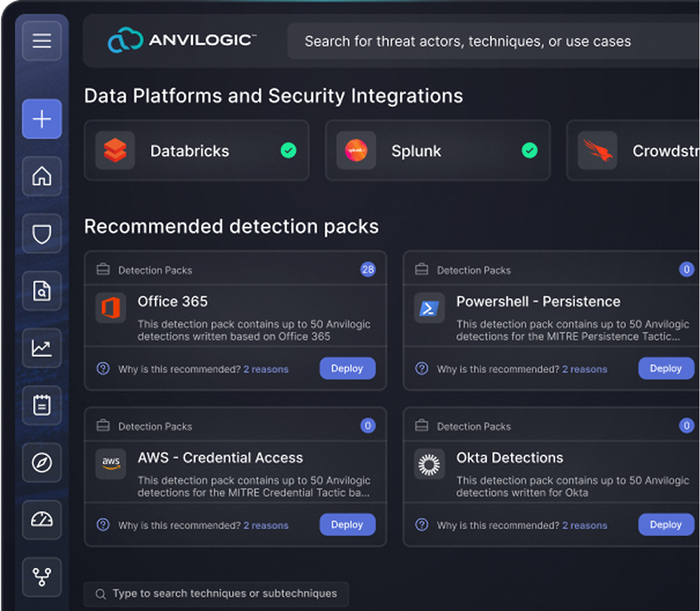Click the briefcase icon on Office 365 pack
The width and height of the screenshot is (700, 611).
point(103,269)
